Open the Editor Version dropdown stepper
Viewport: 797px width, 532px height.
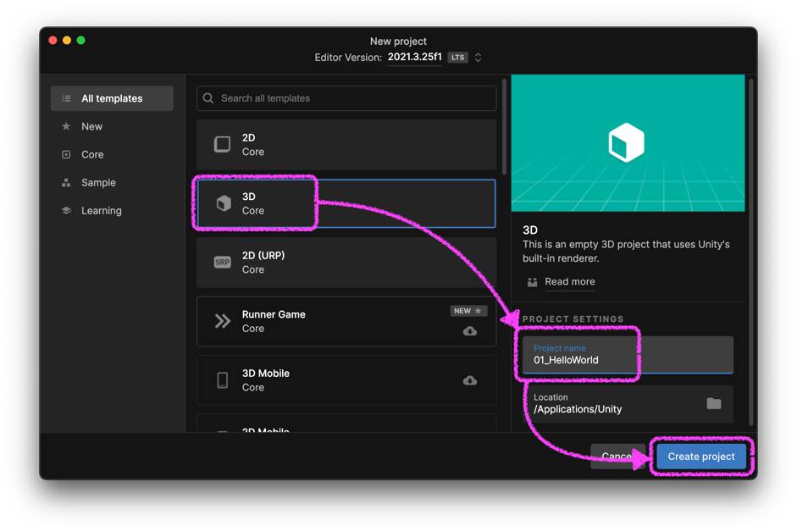[478, 58]
